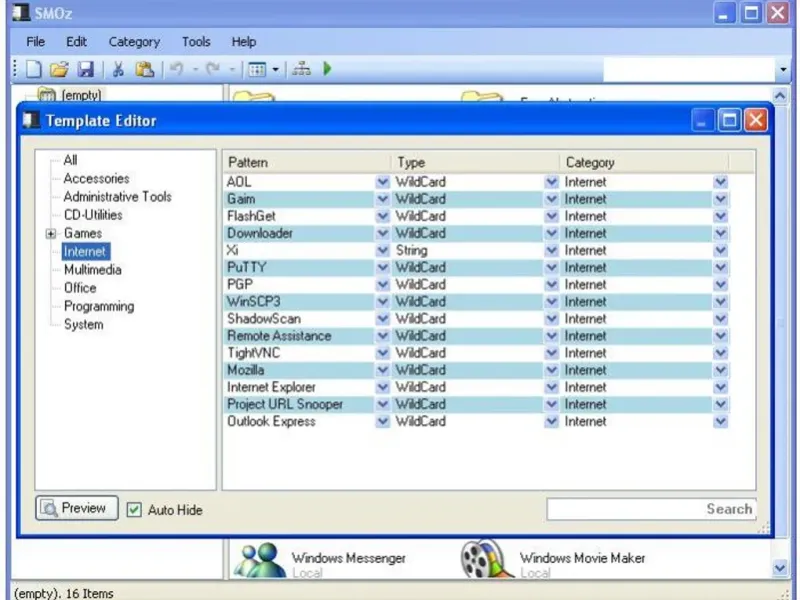Click the Category column header
The width and height of the screenshot is (800, 600).
click(644, 163)
